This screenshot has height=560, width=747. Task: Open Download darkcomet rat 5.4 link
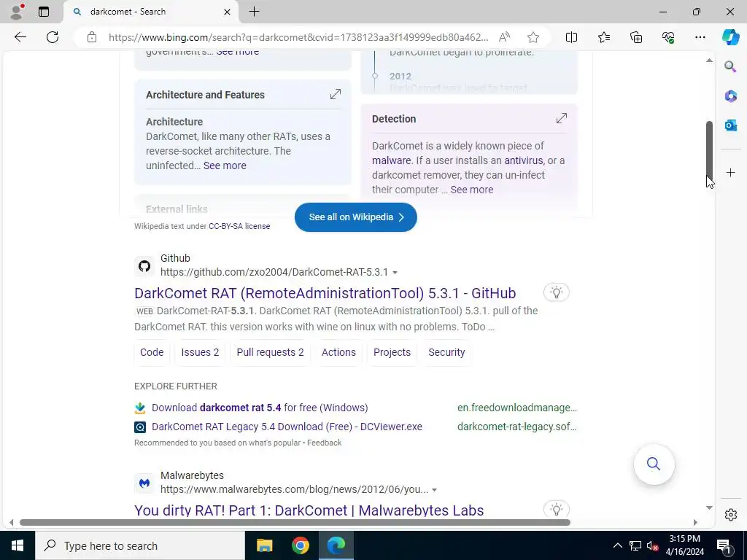click(x=260, y=408)
